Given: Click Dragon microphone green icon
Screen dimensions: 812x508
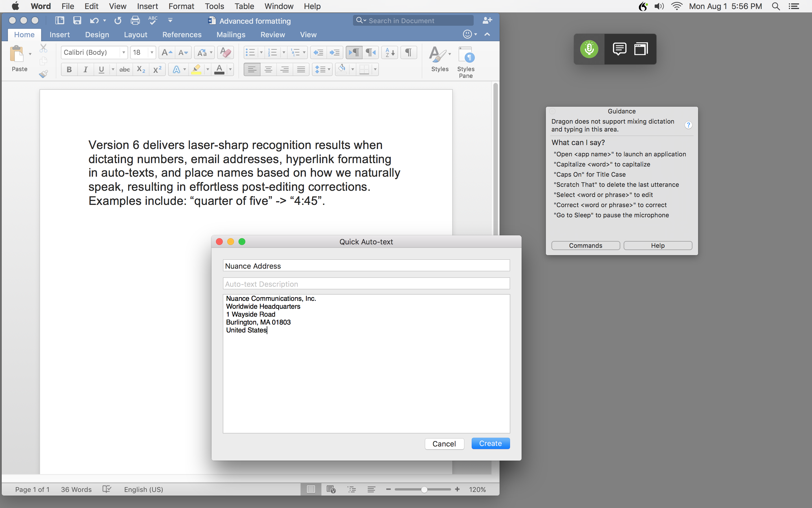Looking at the screenshot, I should pyautogui.click(x=589, y=49).
